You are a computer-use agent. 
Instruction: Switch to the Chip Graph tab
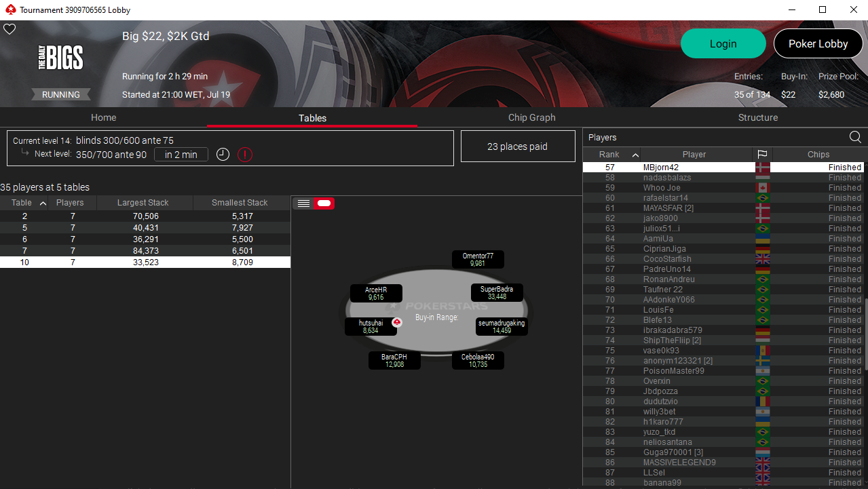pyautogui.click(x=532, y=117)
